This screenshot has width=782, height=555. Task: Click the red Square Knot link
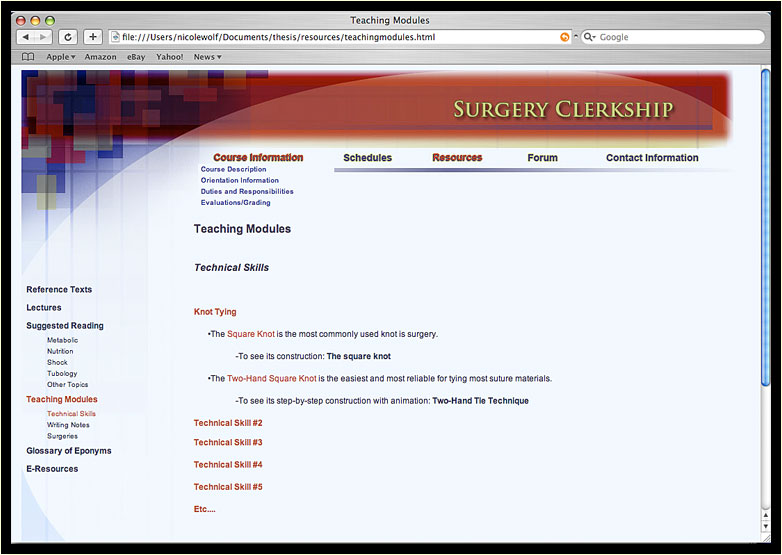(251, 334)
